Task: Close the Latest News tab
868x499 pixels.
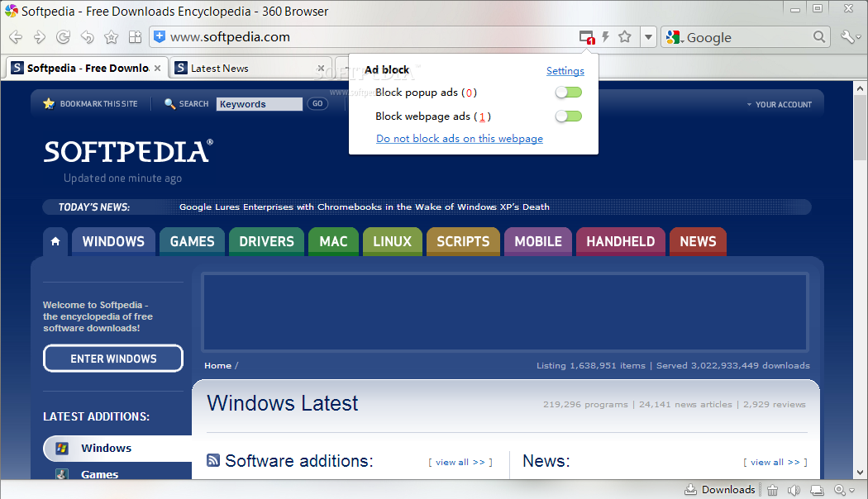Action: tap(321, 68)
